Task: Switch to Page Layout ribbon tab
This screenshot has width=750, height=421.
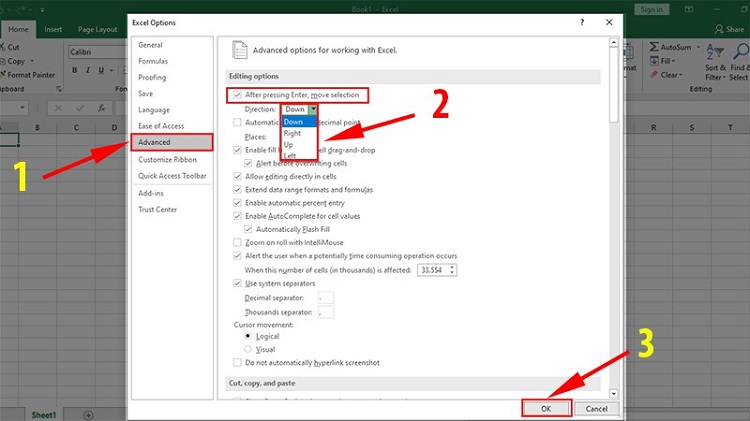Action: coord(98,29)
